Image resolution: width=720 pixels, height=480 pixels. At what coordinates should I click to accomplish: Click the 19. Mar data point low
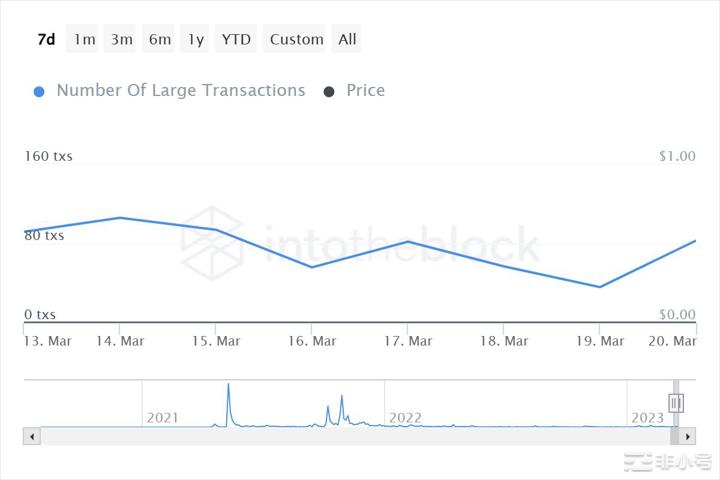[x=599, y=287]
